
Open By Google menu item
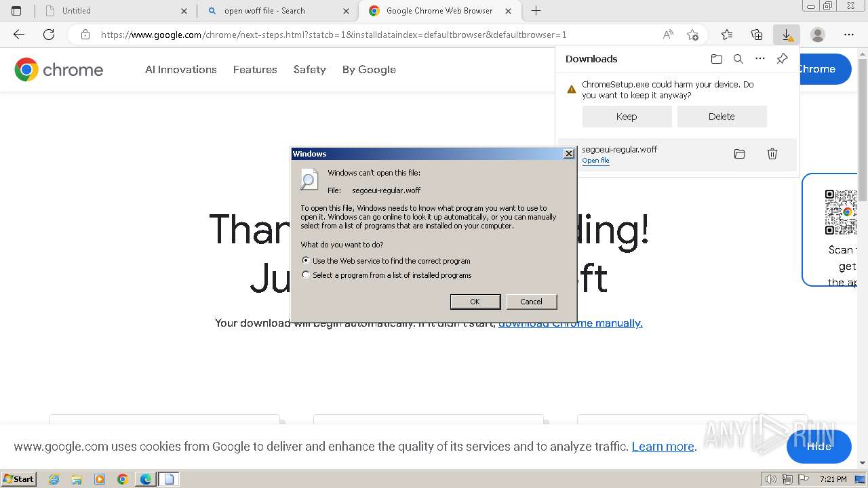(x=369, y=69)
